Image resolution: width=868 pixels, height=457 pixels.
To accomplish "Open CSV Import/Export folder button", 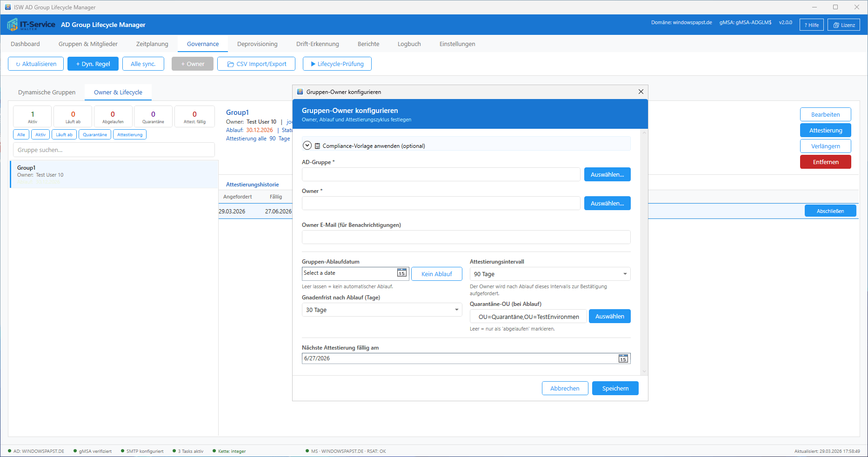I will coord(256,64).
